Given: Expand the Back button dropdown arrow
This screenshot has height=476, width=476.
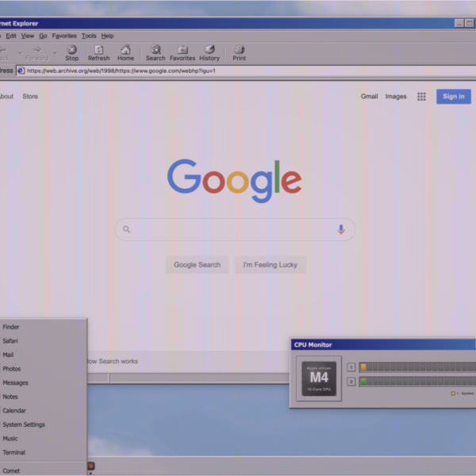Looking at the screenshot, I should (20, 53).
